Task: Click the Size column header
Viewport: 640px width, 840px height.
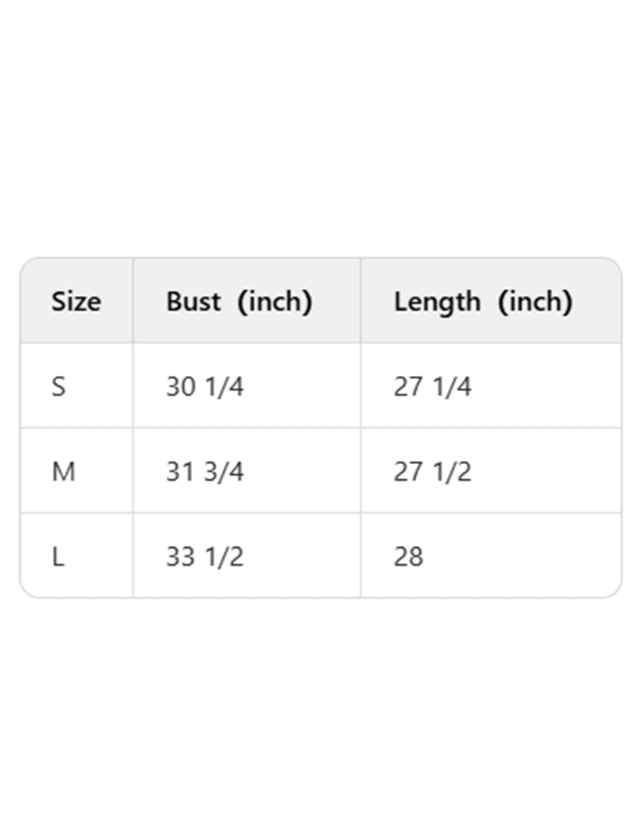Action: coord(76,302)
